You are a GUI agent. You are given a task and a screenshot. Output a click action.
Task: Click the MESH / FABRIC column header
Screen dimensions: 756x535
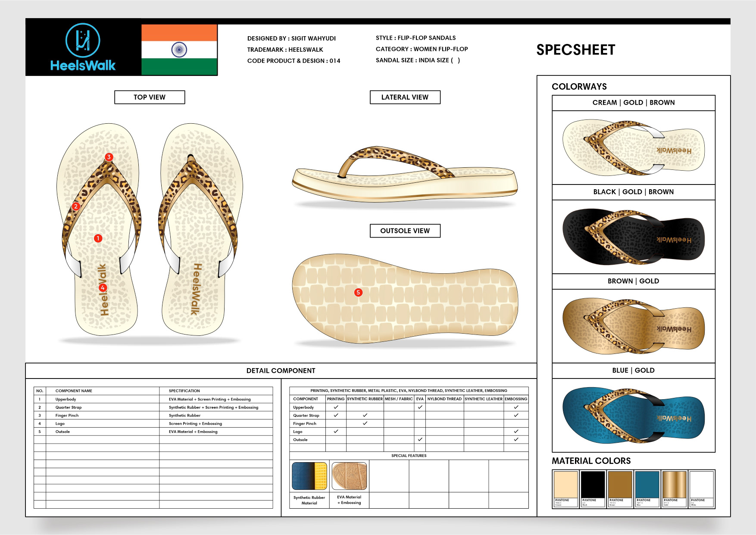point(399,399)
